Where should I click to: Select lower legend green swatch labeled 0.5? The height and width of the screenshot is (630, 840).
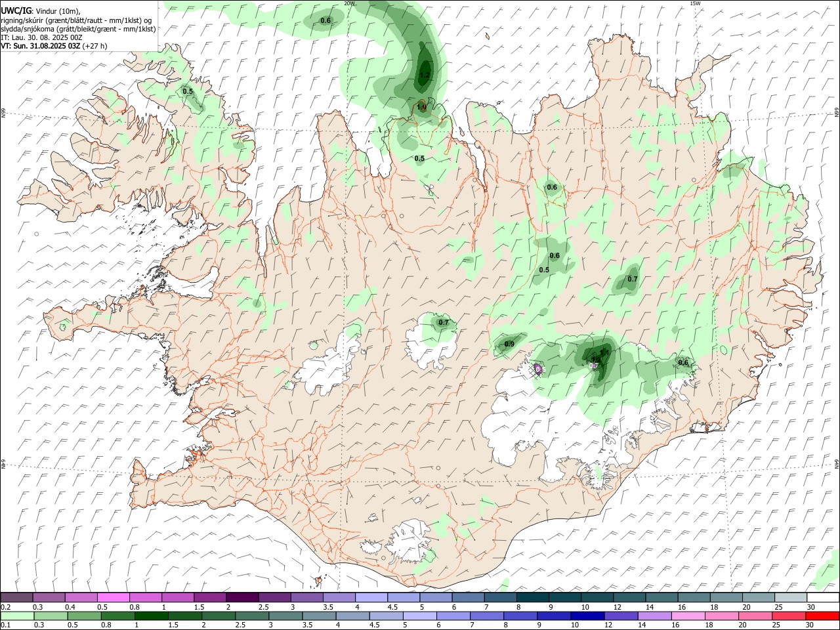click(x=84, y=616)
